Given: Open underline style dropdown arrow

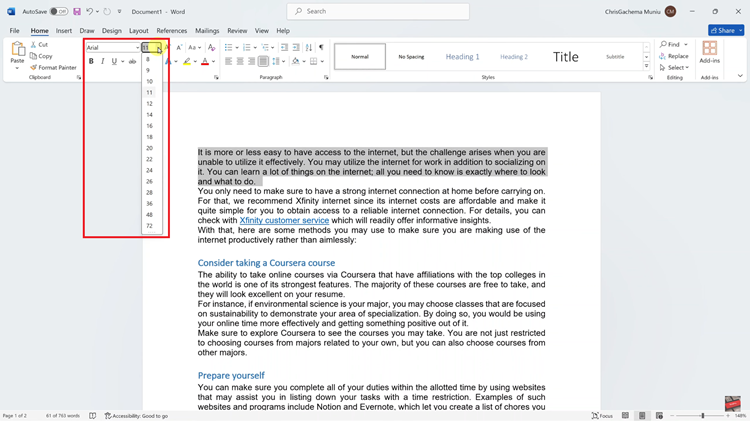Looking at the screenshot, I should point(122,61).
